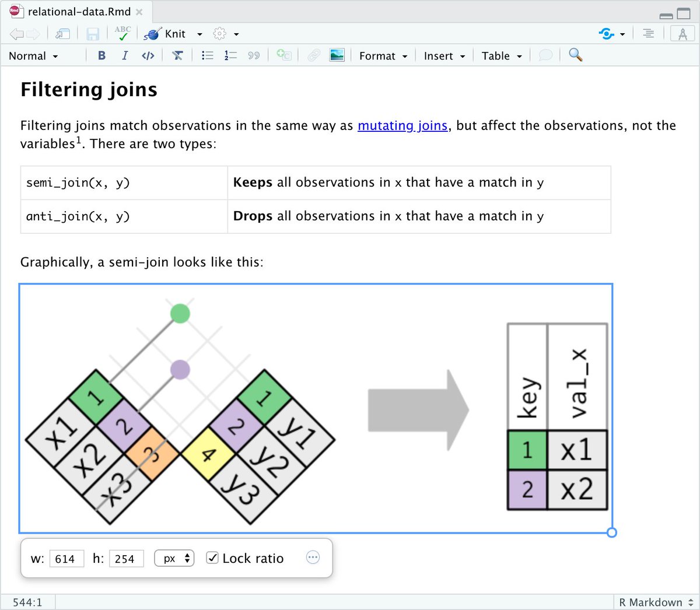Save the current document
700x610 pixels.
point(93,34)
